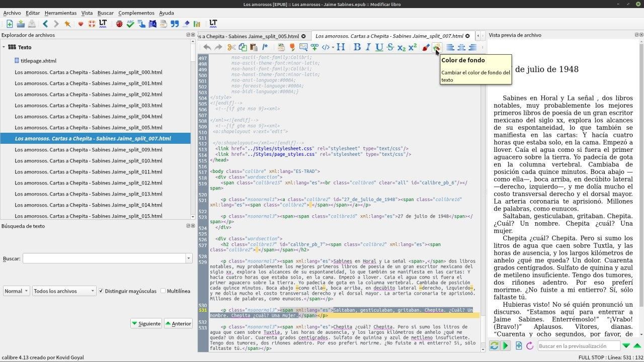Open the Normal search mode dropdown
The width and height of the screenshot is (644, 362).
point(16,291)
